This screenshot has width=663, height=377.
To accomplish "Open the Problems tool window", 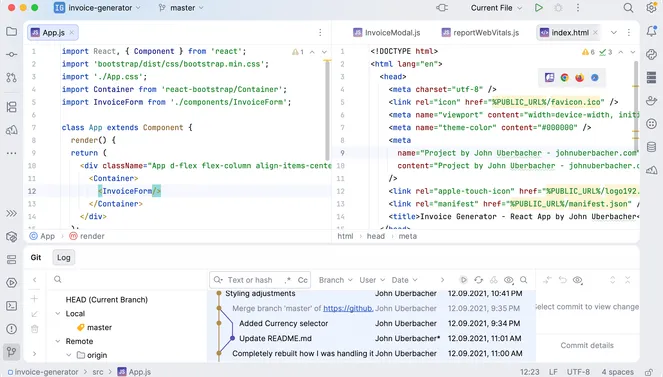I will click(11, 329).
